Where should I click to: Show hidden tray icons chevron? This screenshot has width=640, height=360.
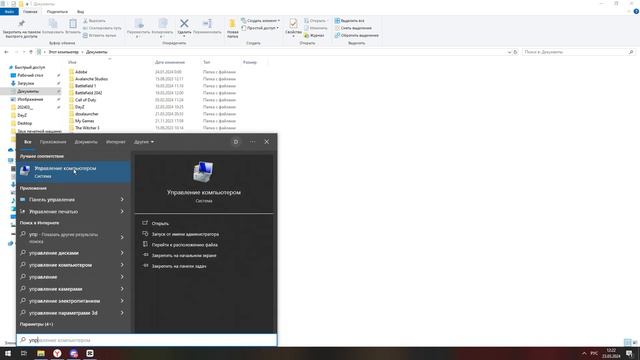(584, 353)
